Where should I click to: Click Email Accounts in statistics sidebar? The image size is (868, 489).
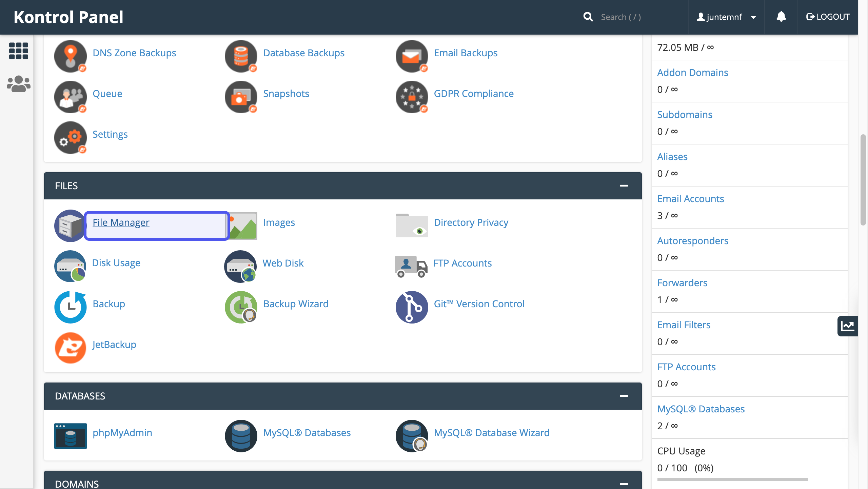click(690, 198)
